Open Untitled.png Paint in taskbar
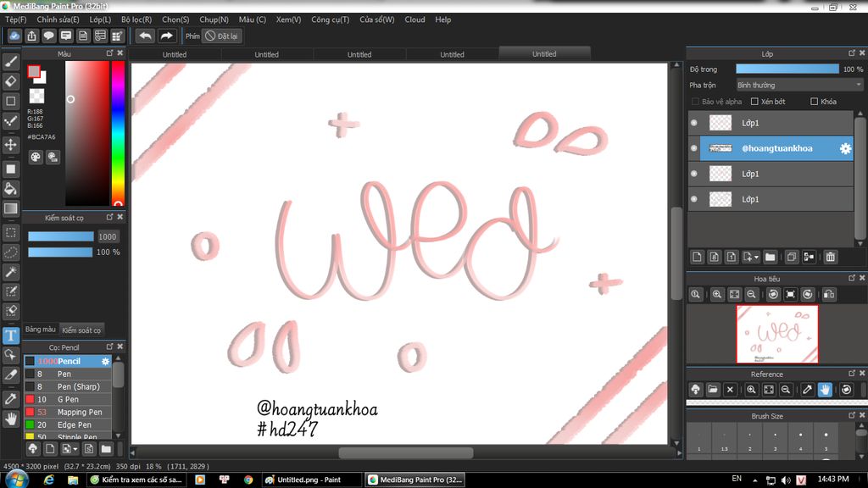 point(312,480)
